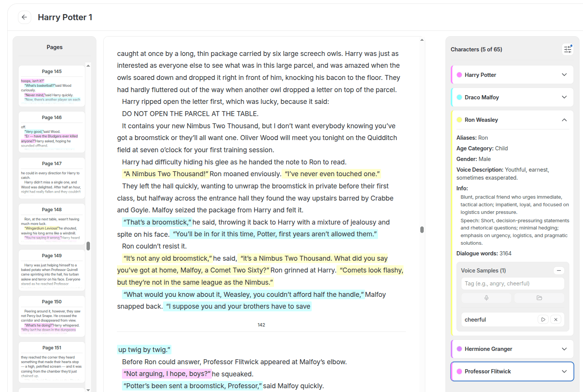Import a voice sample via the folder icon
This screenshot has width=583, height=392.
click(x=539, y=298)
